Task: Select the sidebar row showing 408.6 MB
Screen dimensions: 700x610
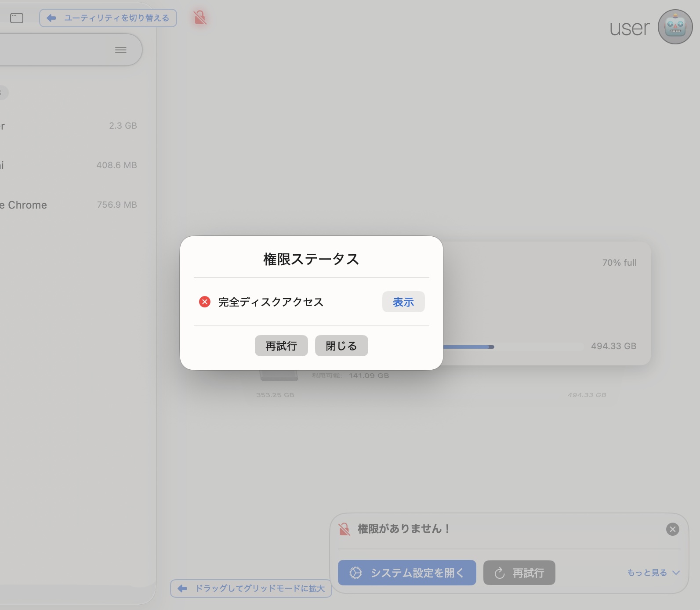Action: click(x=70, y=165)
